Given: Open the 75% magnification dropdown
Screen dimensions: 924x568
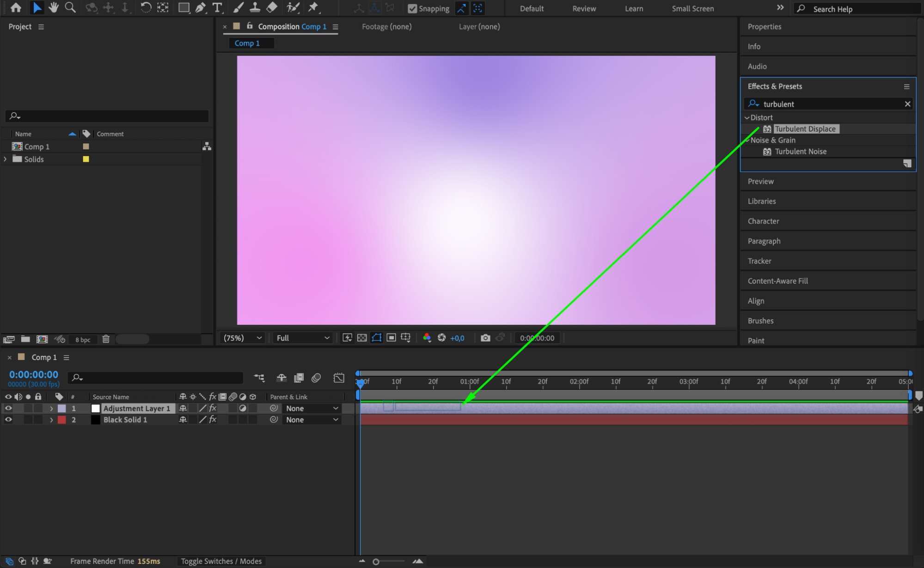Looking at the screenshot, I should tap(243, 338).
